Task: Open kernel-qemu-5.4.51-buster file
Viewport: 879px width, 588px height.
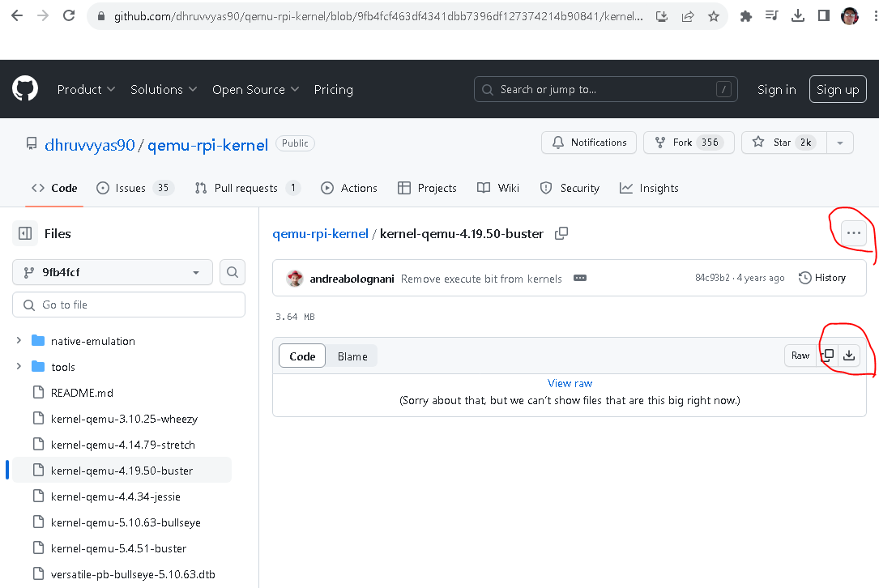Action: tap(121, 548)
